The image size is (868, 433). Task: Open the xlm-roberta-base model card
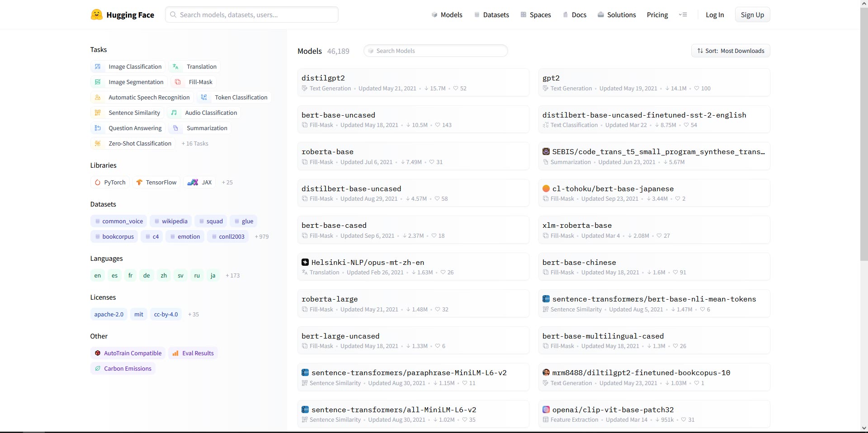coord(654,230)
